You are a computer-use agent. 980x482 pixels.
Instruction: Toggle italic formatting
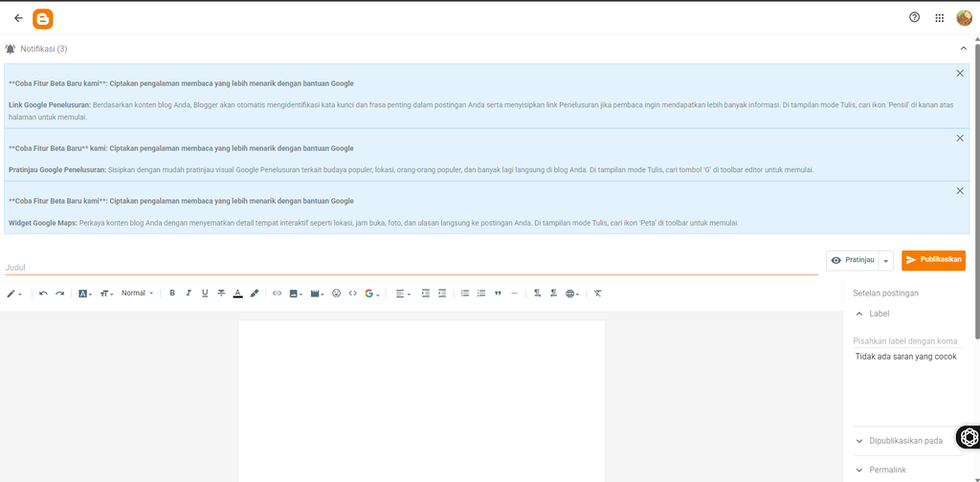point(189,293)
